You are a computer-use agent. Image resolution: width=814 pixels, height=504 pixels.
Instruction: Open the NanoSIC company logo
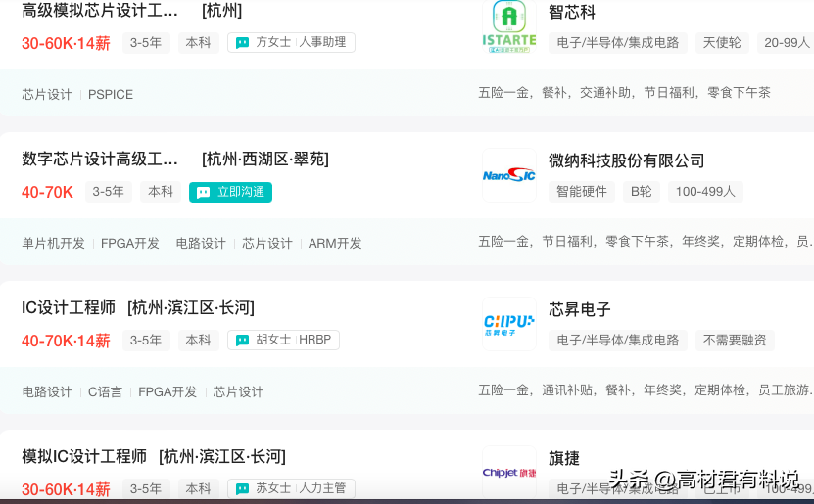click(508, 175)
